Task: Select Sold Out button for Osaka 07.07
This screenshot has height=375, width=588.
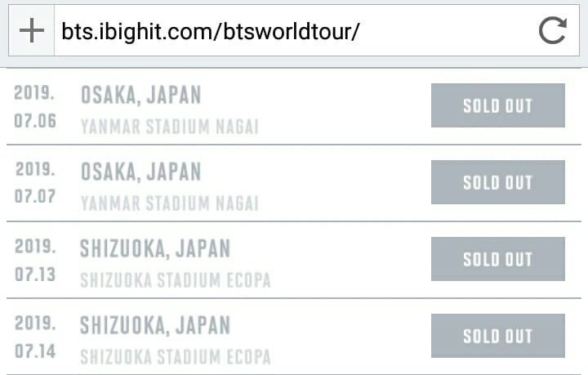Action: point(498,182)
